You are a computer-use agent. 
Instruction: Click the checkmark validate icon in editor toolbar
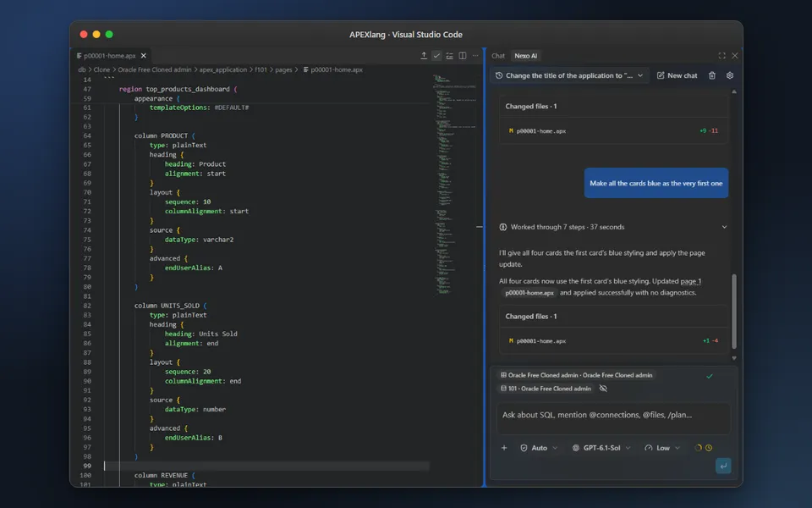coord(436,56)
